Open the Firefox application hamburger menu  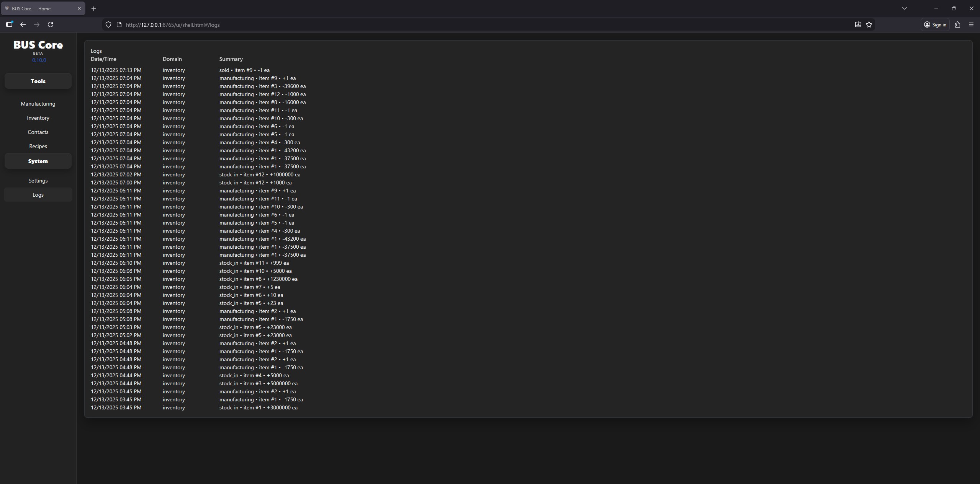tap(971, 24)
